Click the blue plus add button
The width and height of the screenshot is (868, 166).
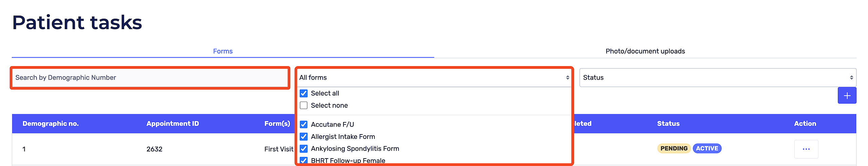[847, 96]
